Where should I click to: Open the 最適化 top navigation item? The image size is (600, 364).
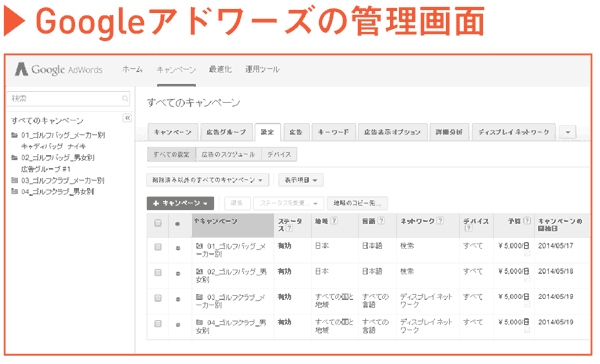[220, 70]
